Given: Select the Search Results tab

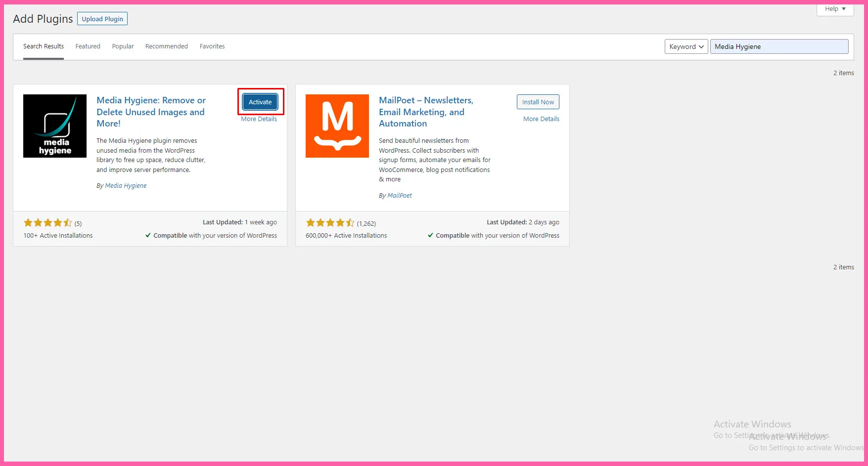Looking at the screenshot, I should coord(44,46).
